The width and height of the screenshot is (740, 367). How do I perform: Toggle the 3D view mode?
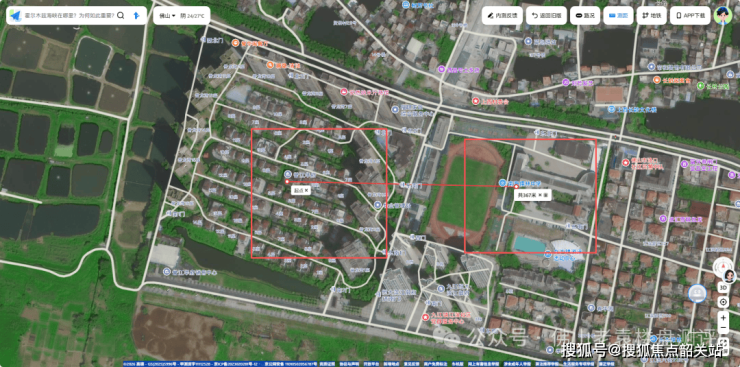pos(723,287)
